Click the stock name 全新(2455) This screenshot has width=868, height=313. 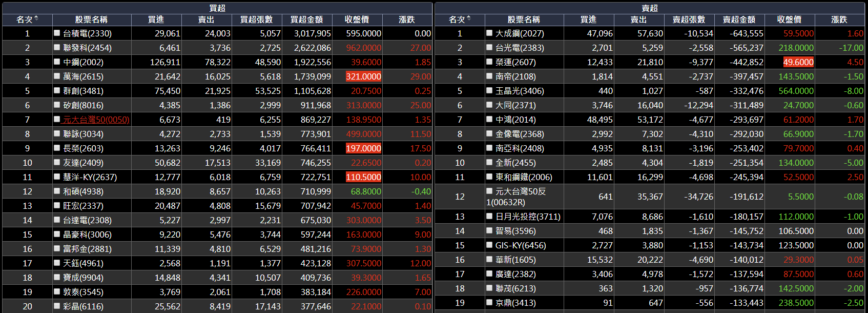coord(515,163)
